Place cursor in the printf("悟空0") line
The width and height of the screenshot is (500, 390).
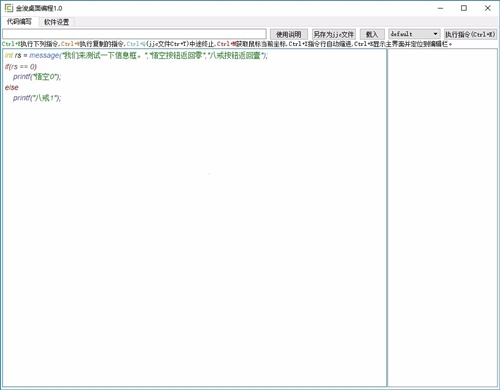click(x=37, y=77)
